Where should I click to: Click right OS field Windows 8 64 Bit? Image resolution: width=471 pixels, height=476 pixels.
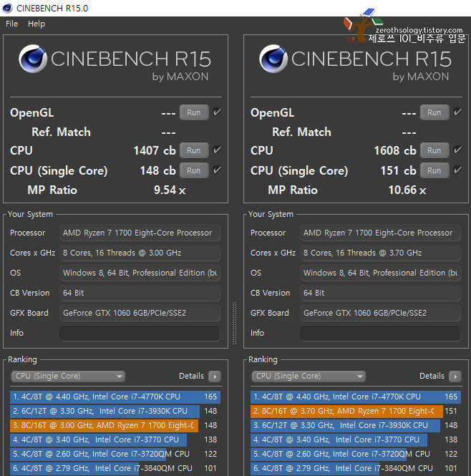[380, 273]
